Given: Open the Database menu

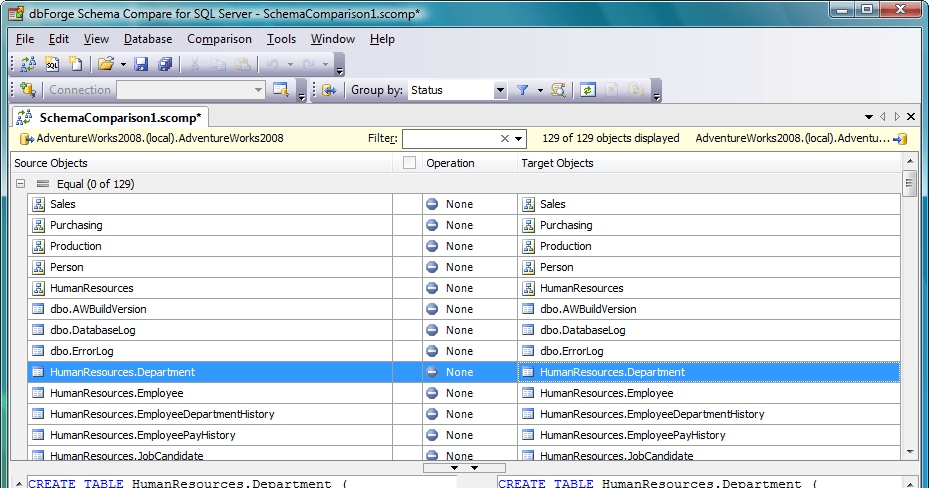Looking at the screenshot, I should click(148, 39).
